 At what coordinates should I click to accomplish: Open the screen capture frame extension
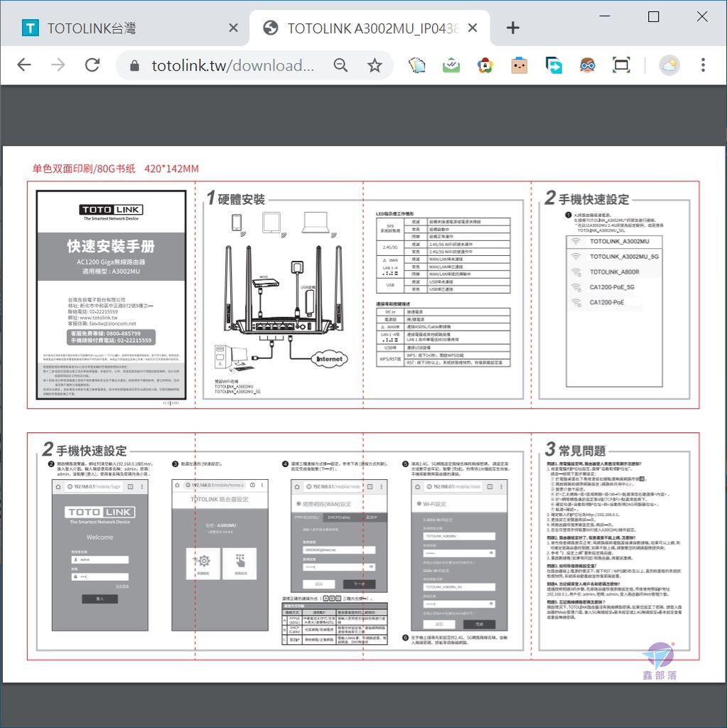621,65
